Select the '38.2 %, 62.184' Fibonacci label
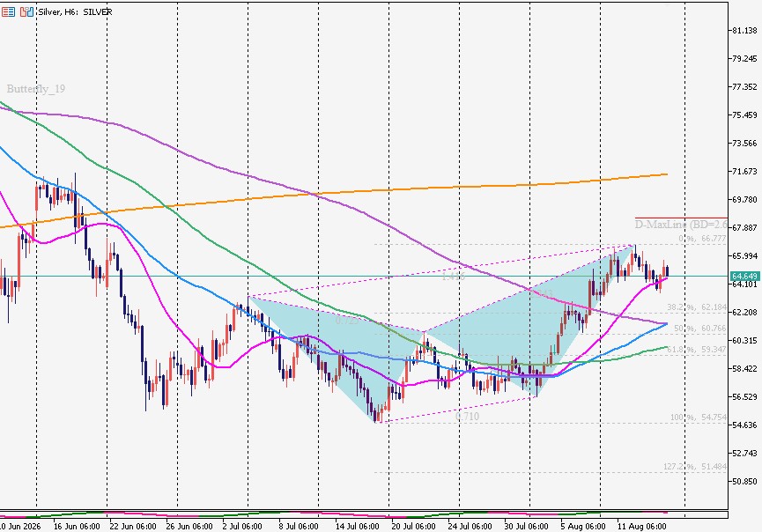762x532 pixels. (x=697, y=307)
